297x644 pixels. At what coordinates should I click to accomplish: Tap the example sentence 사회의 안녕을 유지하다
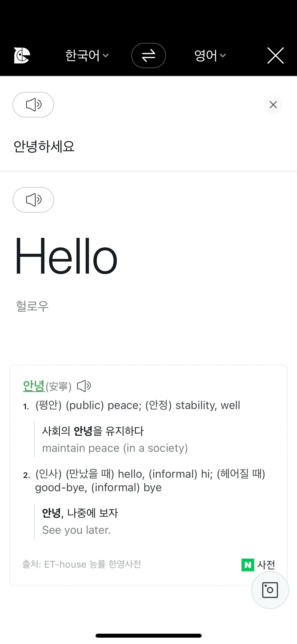(x=93, y=431)
